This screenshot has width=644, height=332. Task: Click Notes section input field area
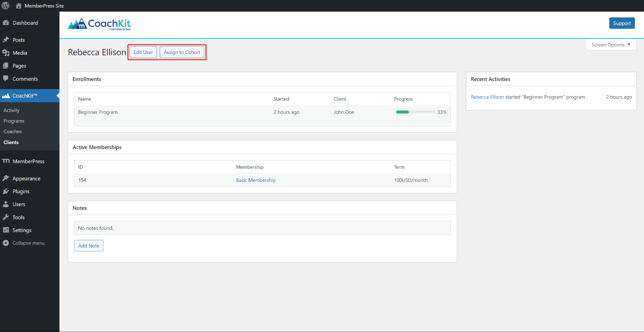[262, 228]
